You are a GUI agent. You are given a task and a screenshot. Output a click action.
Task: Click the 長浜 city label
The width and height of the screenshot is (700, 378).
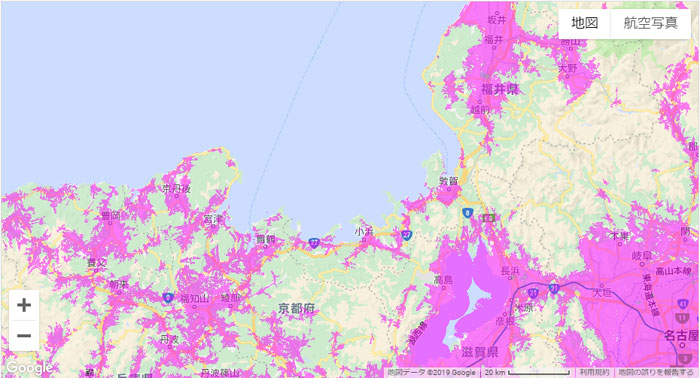pyautogui.click(x=510, y=270)
